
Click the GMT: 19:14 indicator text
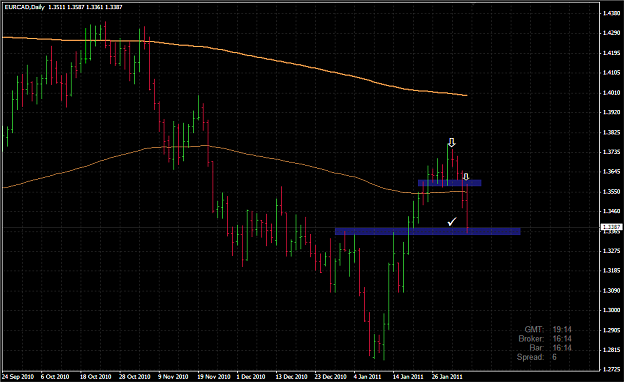coord(548,330)
